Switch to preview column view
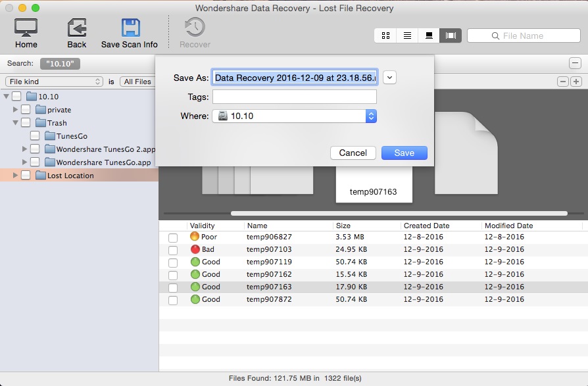This screenshot has height=386, width=588. pyautogui.click(x=429, y=36)
